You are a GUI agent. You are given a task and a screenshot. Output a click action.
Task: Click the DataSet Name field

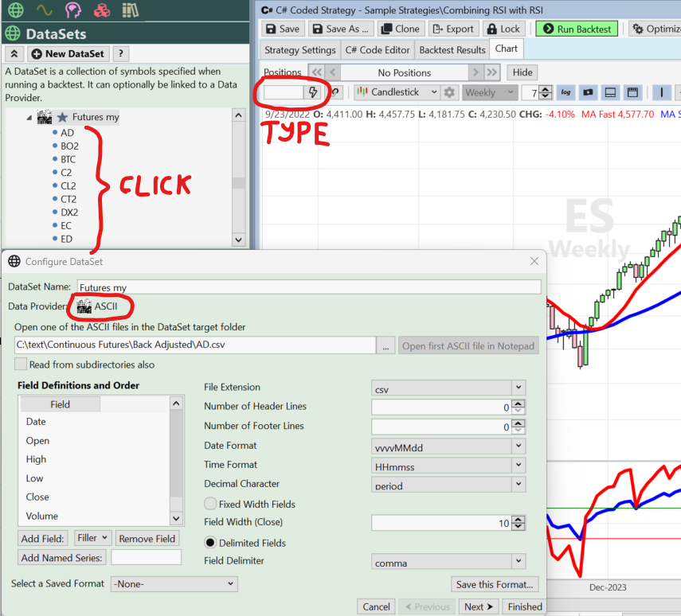pos(309,287)
